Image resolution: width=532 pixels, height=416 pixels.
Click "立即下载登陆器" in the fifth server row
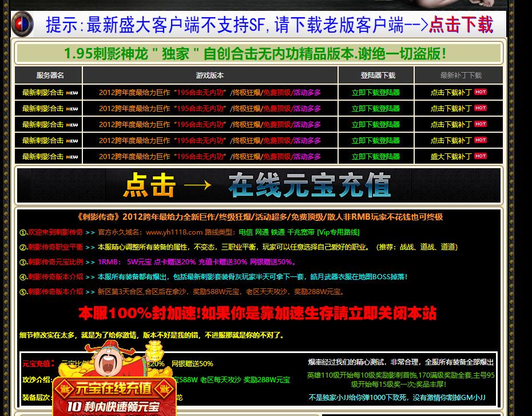(376, 156)
